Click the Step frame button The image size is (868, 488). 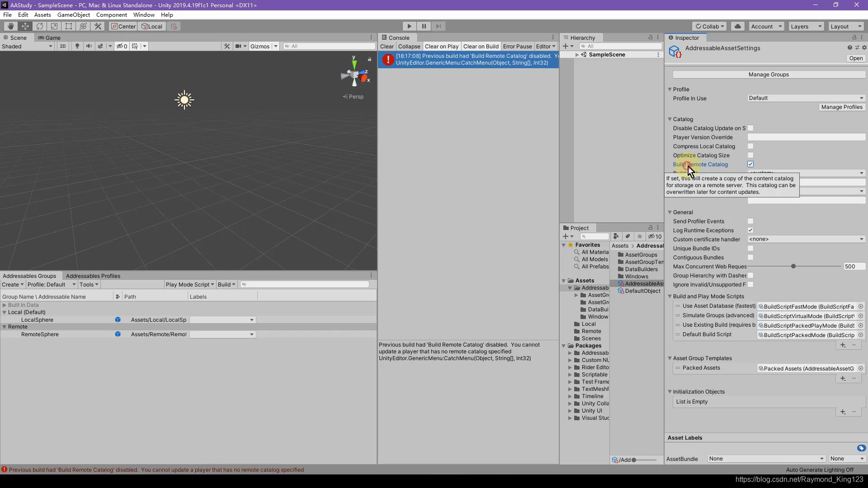pos(438,26)
